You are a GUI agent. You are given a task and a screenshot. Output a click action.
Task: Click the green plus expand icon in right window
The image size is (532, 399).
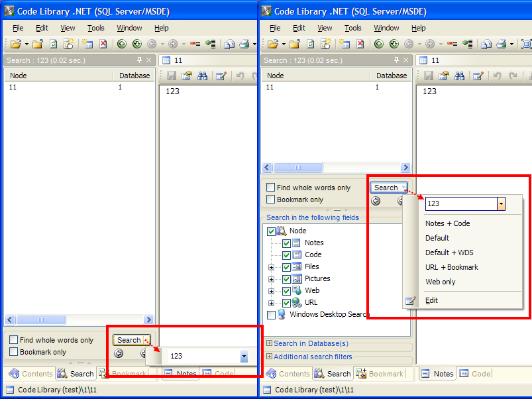(468, 44)
